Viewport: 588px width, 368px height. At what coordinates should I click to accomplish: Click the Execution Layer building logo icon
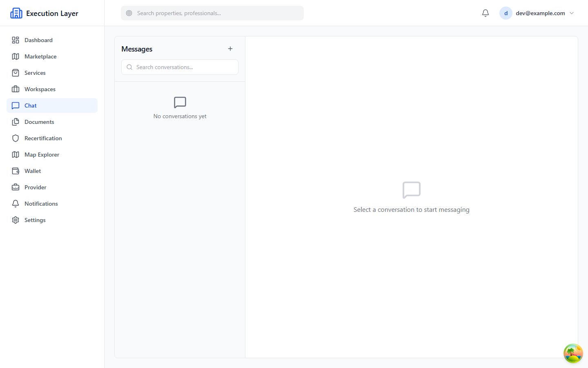[16, 13]
